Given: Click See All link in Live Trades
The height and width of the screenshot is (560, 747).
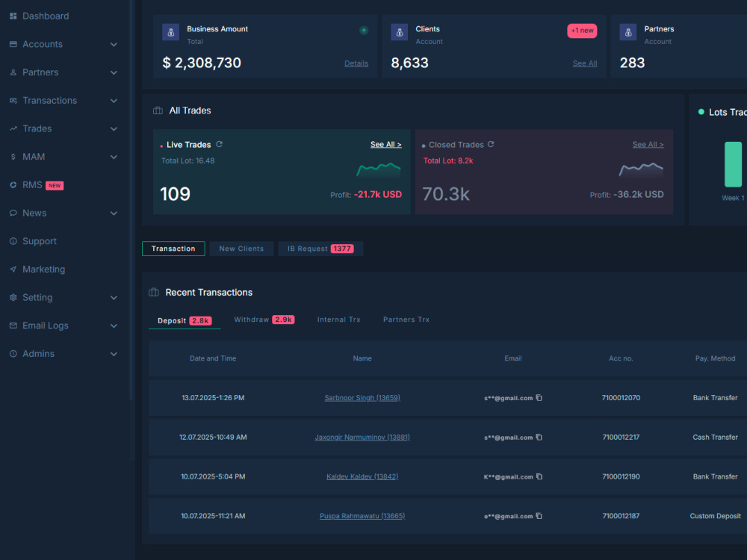Looking at the screenshot, I should [386, 144].
